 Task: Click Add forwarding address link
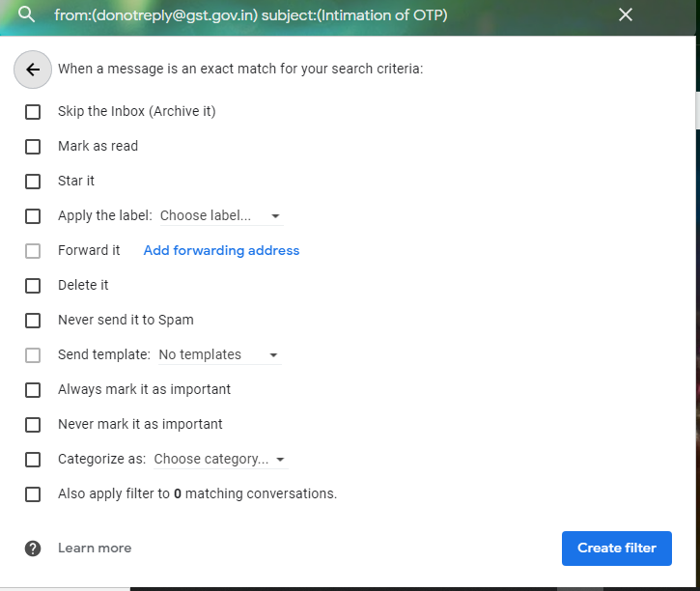[221, 251]
